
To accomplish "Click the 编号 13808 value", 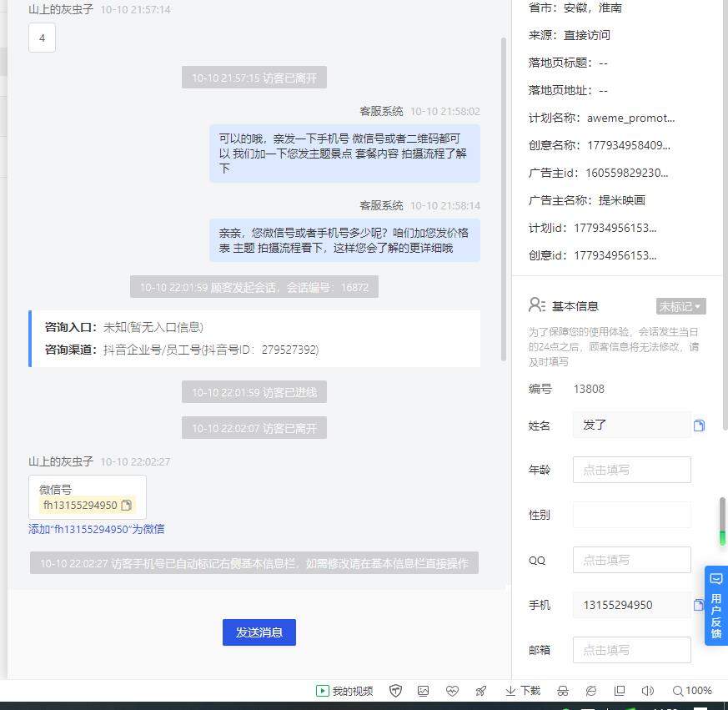I will pyautogui.click(x=589, y=389).
